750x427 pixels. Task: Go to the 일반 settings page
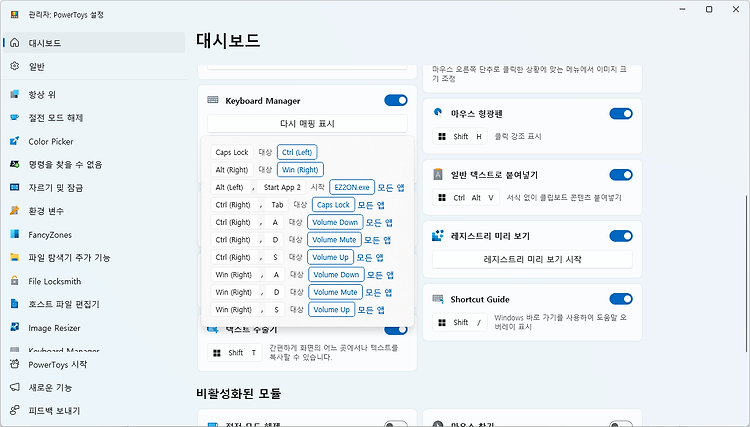click(x=94, y=66)
